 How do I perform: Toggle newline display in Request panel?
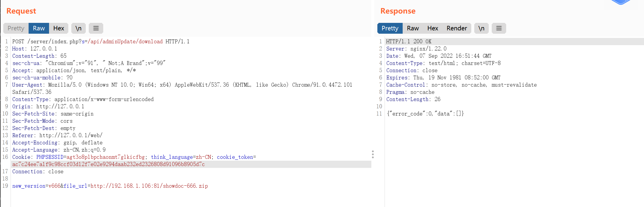pos(79,28)
